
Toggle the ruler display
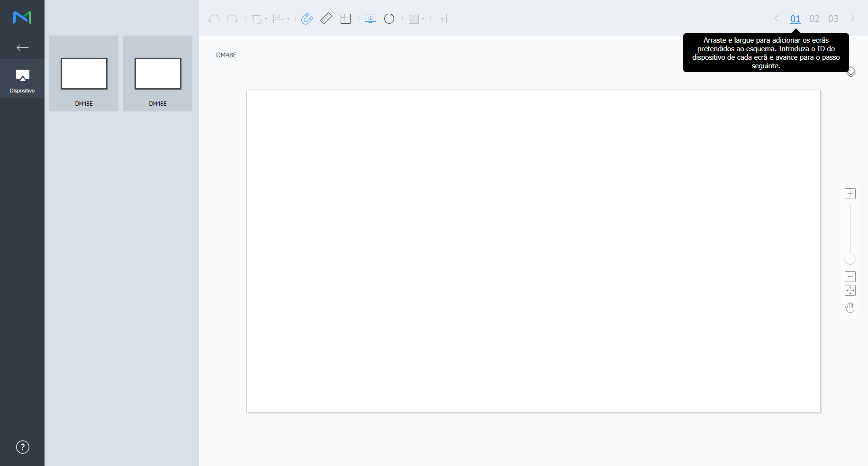[x=326, y=19]
